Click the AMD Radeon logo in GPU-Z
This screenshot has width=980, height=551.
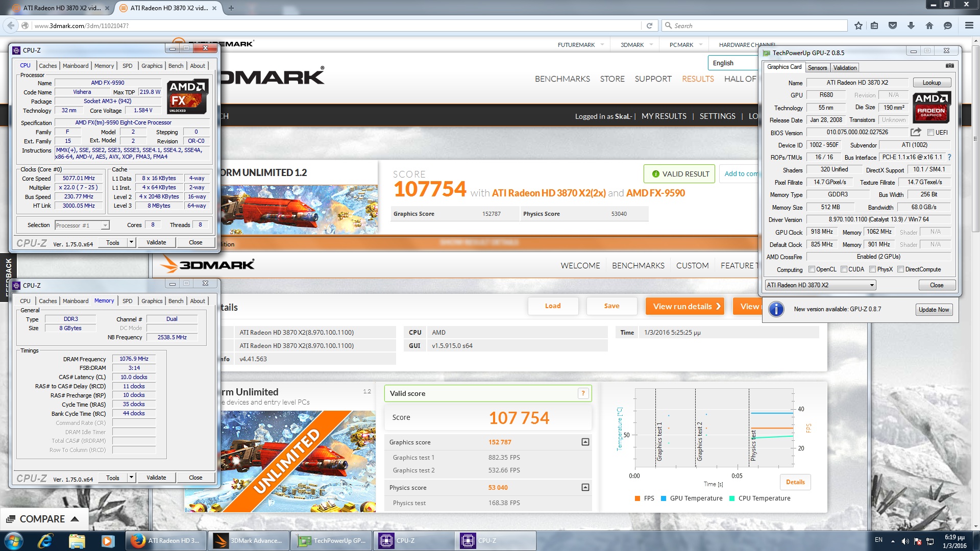click(932, 107)
